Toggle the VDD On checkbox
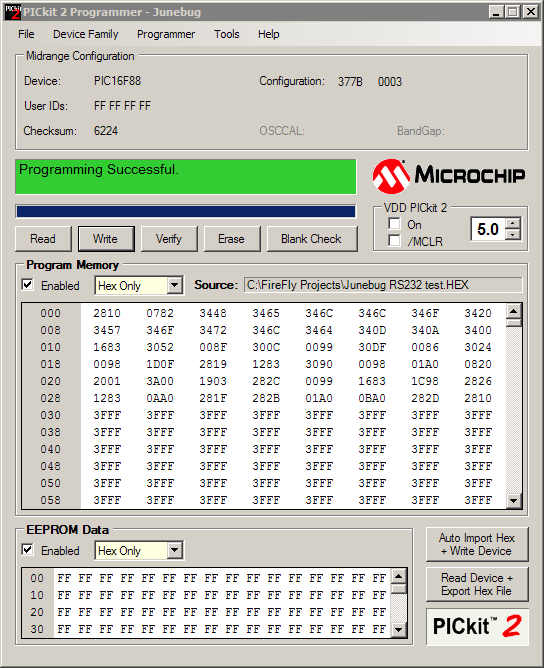544x668 pixels. click(394, 224)
